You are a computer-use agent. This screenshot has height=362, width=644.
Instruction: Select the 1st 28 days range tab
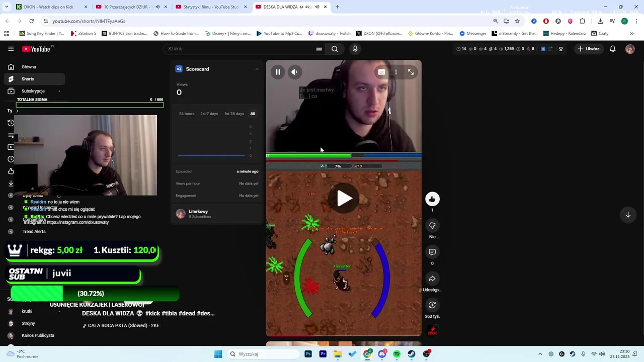tap(234, 114)
